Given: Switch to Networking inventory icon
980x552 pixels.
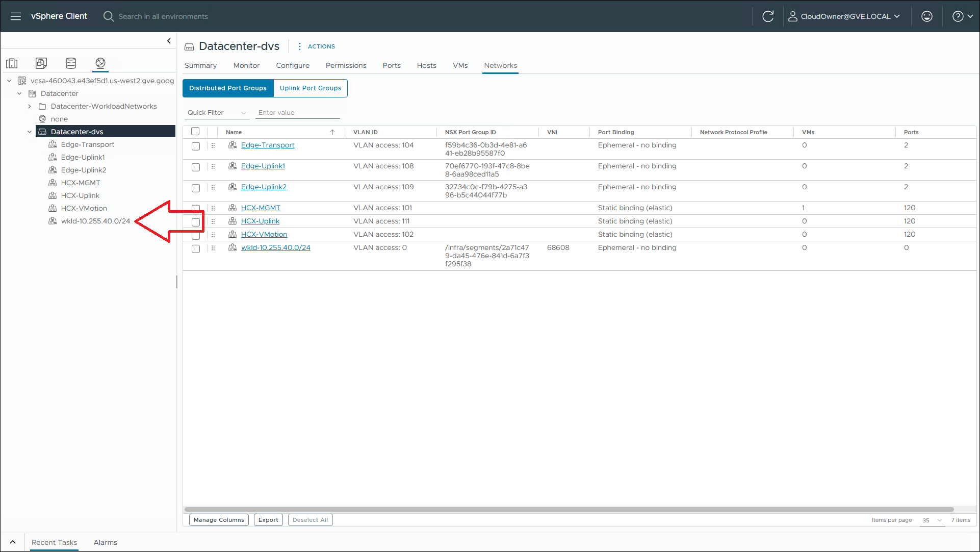Looking at the screenshot, I should pyautogui.click(x=100, y=63).
